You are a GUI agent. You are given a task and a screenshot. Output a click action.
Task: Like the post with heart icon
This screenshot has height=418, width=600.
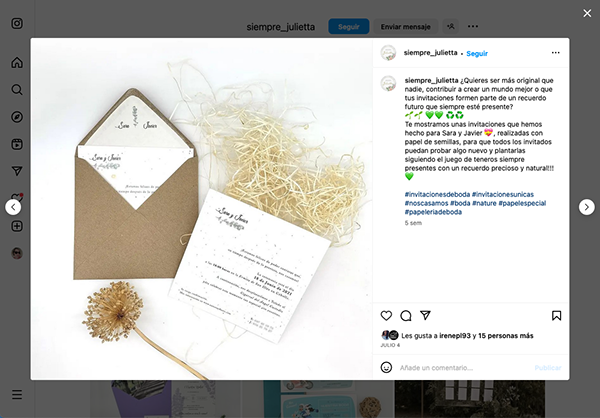click(386, 315)
